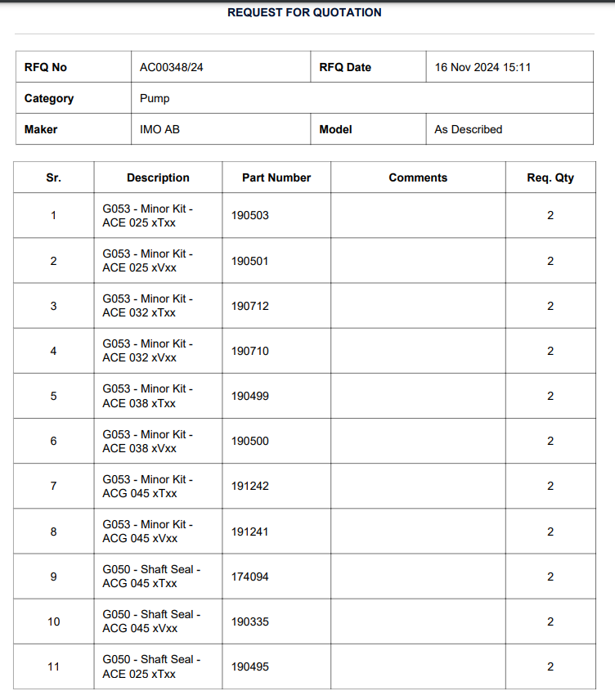Viewport: 615px width, 700px height.
Task: Click the Pump category value
Action: coord(155,98)
